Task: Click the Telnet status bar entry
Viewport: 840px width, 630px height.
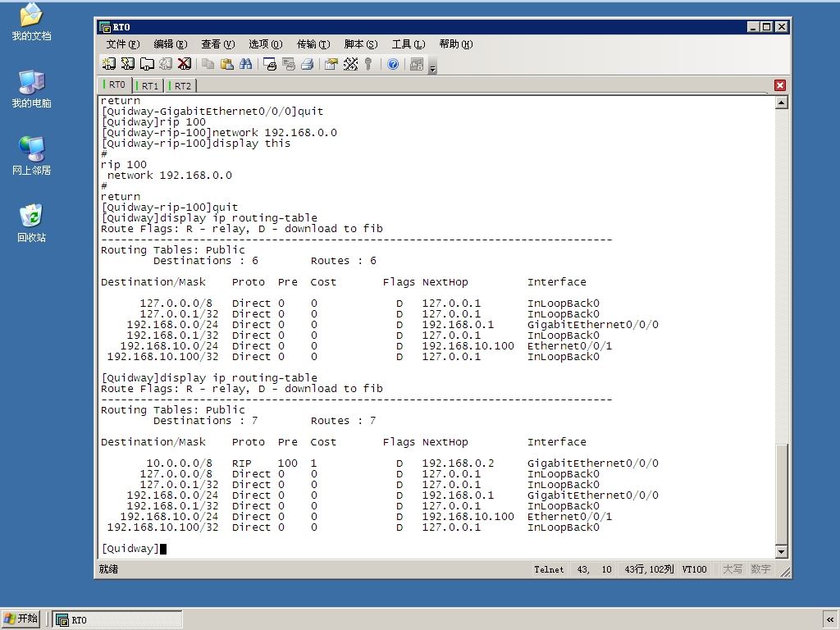Action: [x=549, y=569]
